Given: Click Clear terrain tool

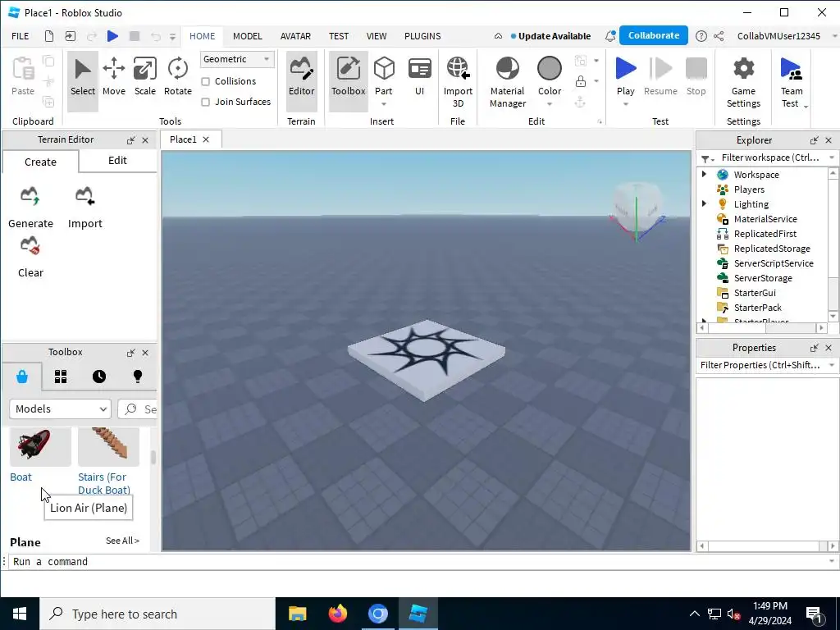Looking at the screenshot, I should (30, 257).
